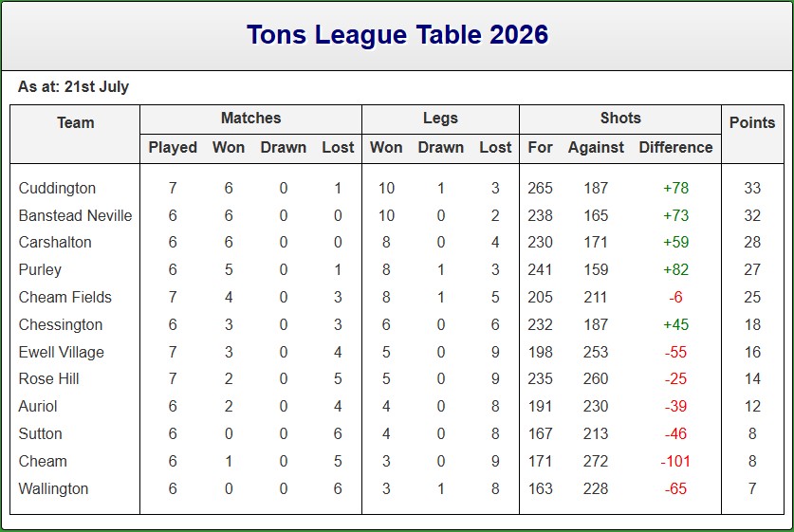Click the Points column header
Image resolution: width=794 pixels, height=532 pixels.
[x=752, y=122]
